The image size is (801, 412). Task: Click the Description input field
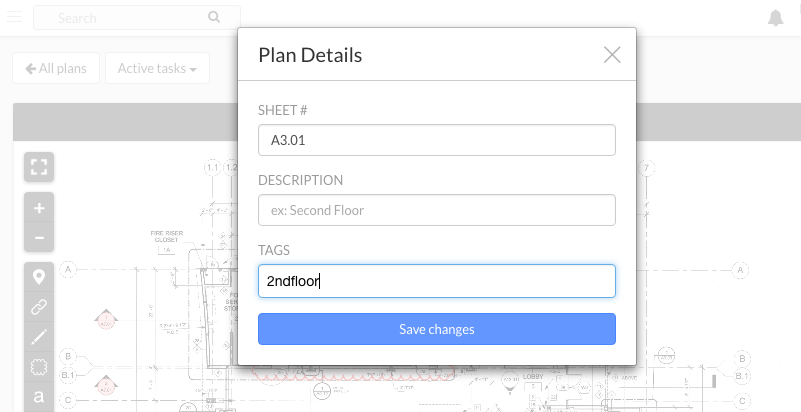coord(437,210)
